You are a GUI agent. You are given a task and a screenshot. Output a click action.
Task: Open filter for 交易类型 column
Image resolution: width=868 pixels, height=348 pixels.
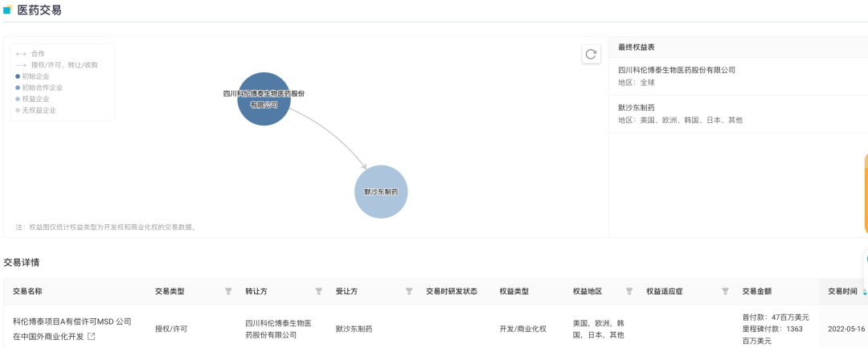pyautogui.click(x=228, y=291)
